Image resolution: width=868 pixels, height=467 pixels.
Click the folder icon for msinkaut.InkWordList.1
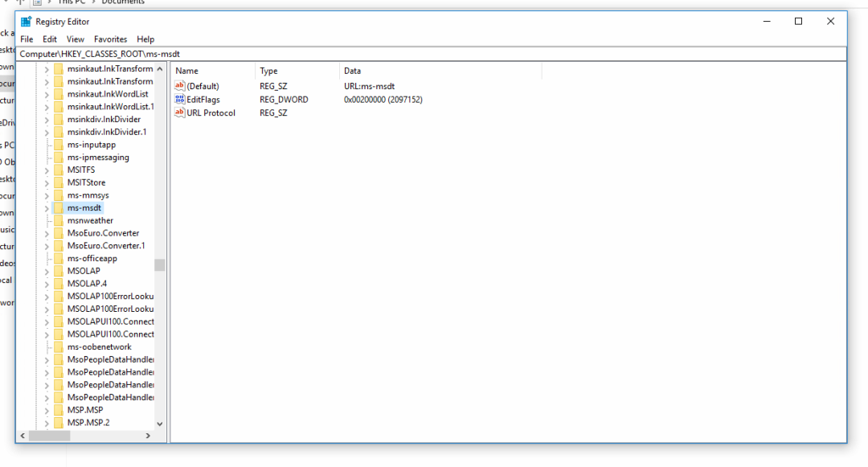pos(59,107)
